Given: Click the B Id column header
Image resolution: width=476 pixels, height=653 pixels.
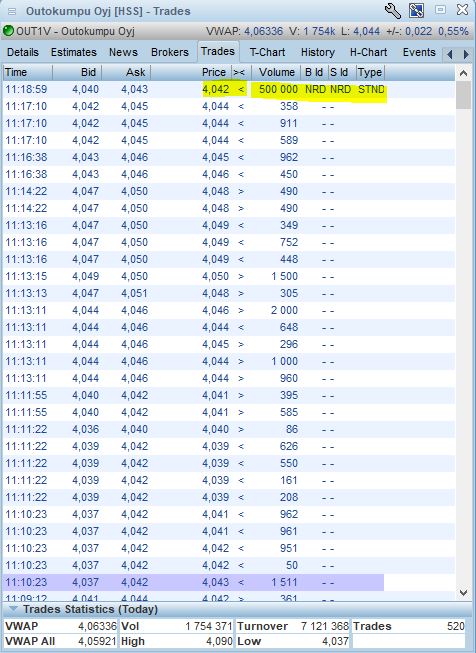Looking at the screenshot, I should click(314, 72).
